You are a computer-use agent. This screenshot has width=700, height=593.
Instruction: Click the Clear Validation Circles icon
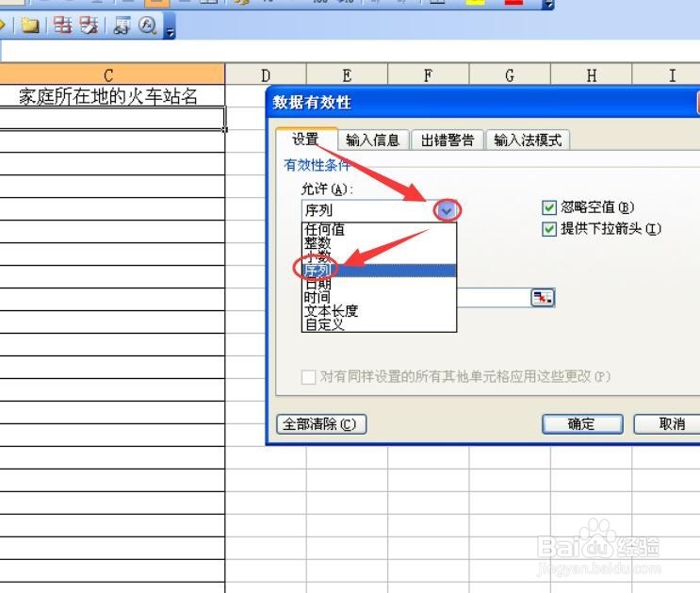pos(89,25)
